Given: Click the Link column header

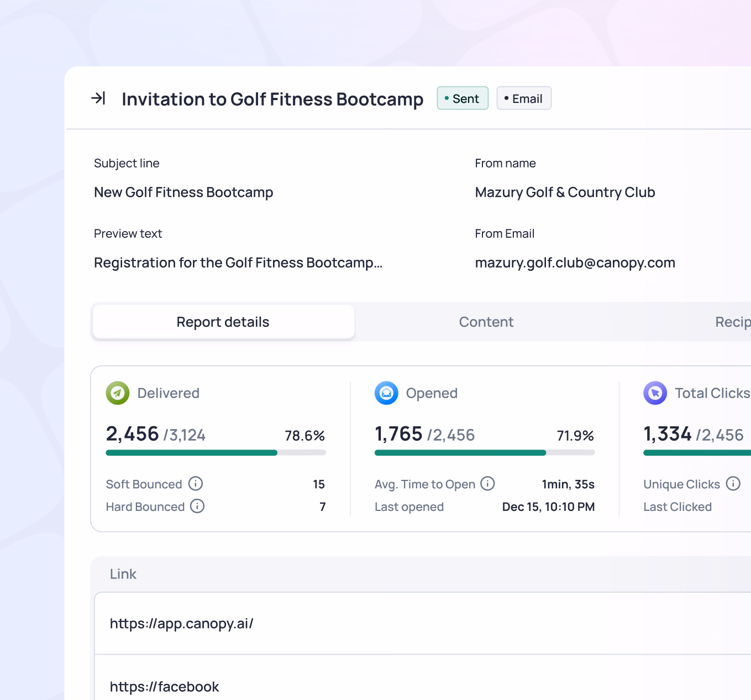Looking at the screenshot, I should pyautogui.click(x=123, y=574).
